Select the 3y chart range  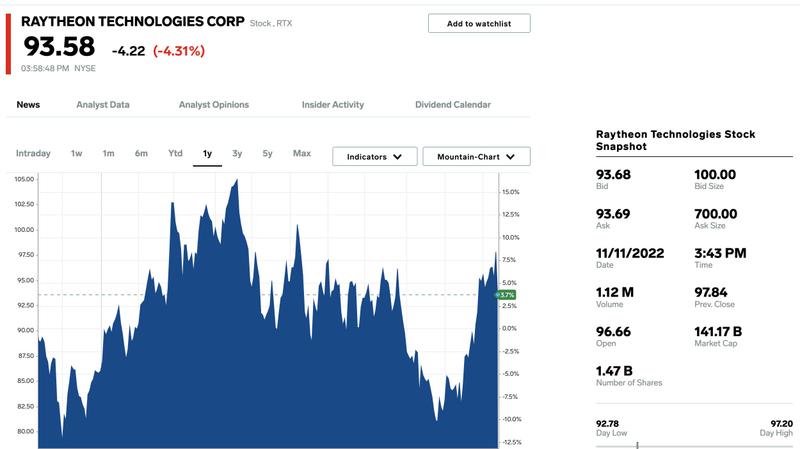pyautogui.click(x=237, y=153)
